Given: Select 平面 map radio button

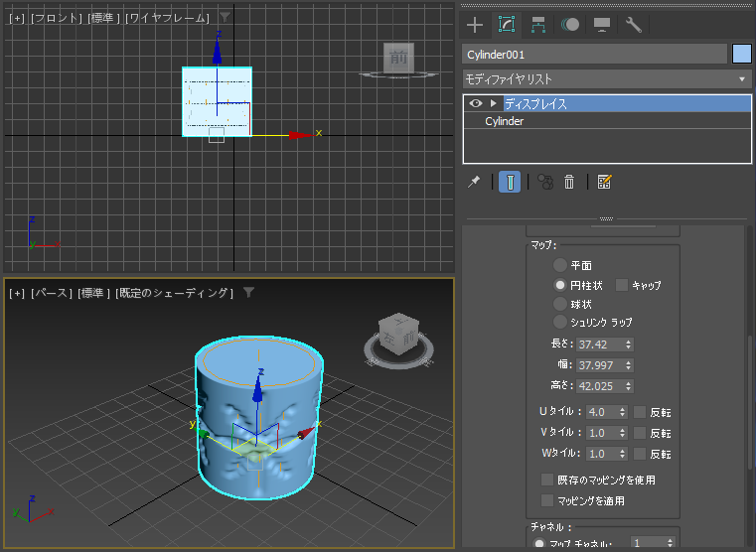Looking at the screenshot, I should (559, 265).
